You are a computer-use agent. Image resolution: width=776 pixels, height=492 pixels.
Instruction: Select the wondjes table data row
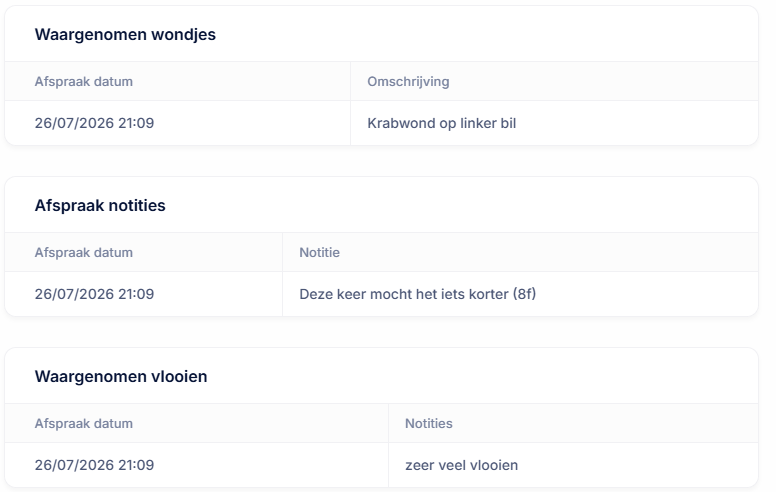[382, 123]
